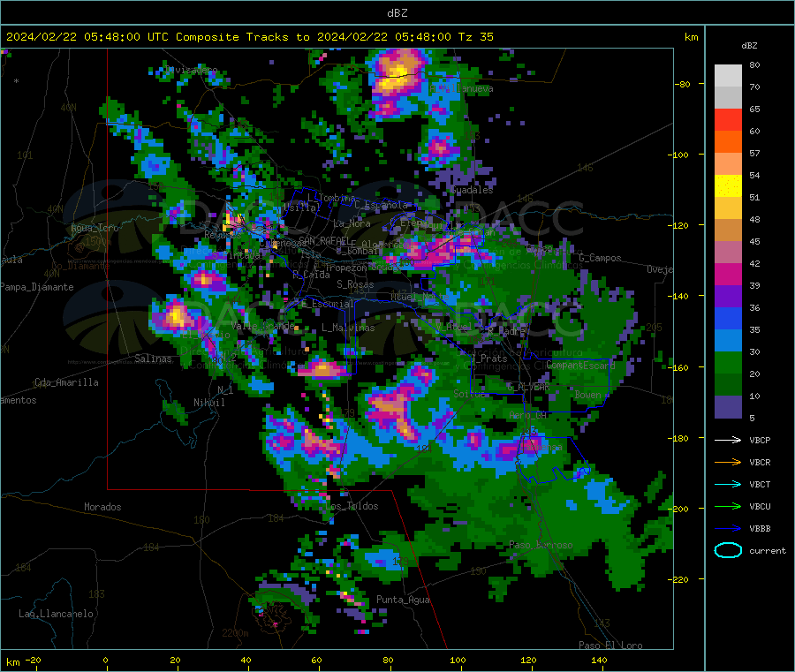Pick the yellow 54-51 dBZ swatch

point(728,186)
